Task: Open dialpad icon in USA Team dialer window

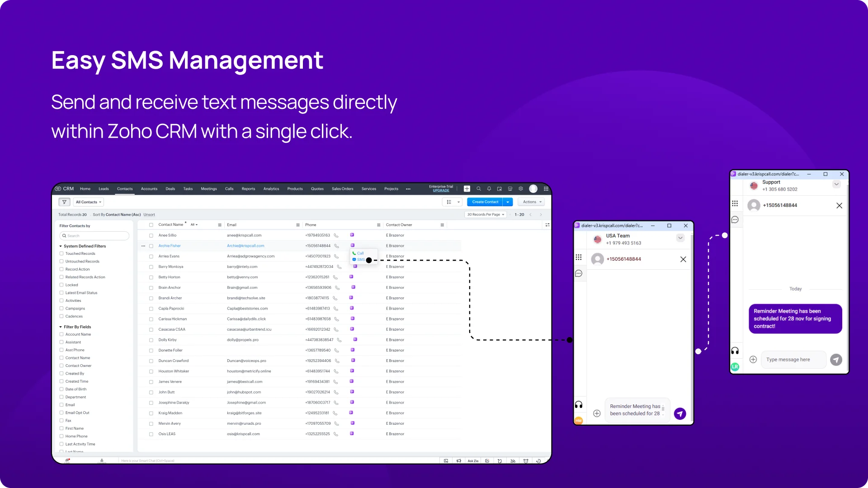Action: click(579, 257)
